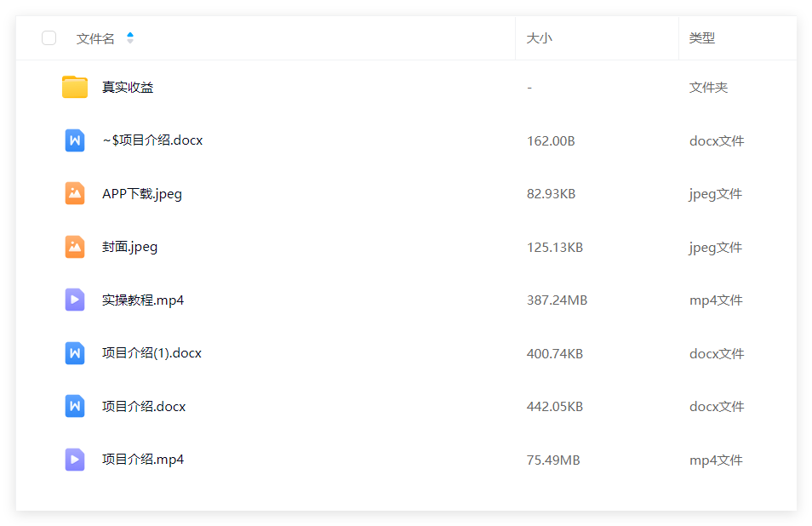The height and width of the screenshot is (526, 812).
Task: Click the Word icon beside 项目介绍.docx
Action: 75,406
